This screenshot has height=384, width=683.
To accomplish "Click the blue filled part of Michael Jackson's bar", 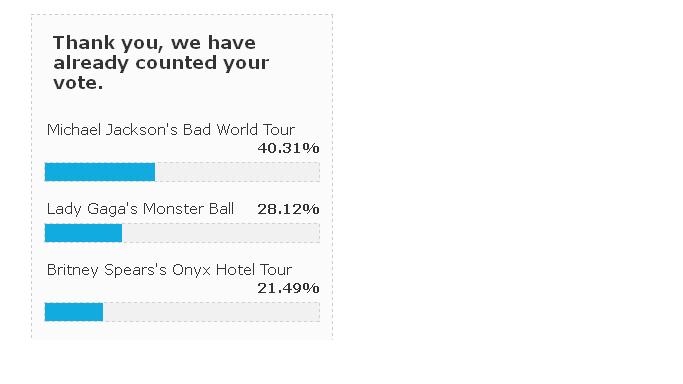I will click(x=100, y=172).
